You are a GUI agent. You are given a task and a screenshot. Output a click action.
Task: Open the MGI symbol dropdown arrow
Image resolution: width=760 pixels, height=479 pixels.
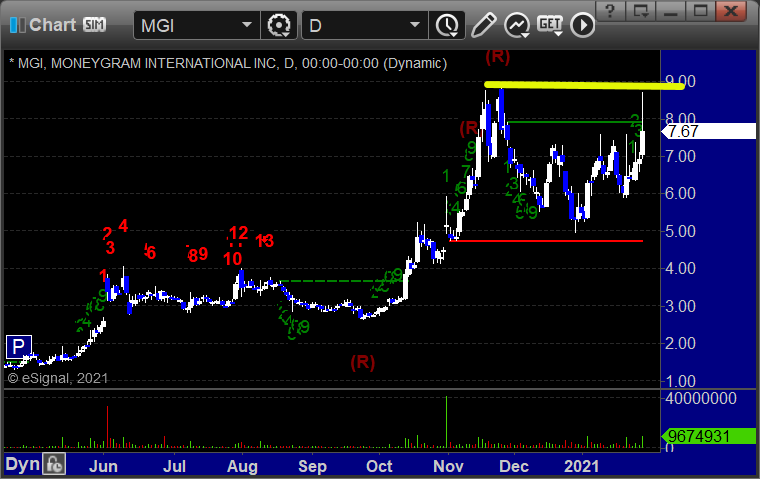pyautogui.click(x=247, y=24)
